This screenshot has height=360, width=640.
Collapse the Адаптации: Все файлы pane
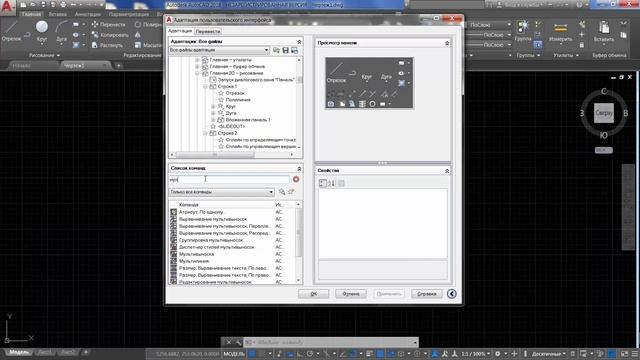click(x=299, y=42)
